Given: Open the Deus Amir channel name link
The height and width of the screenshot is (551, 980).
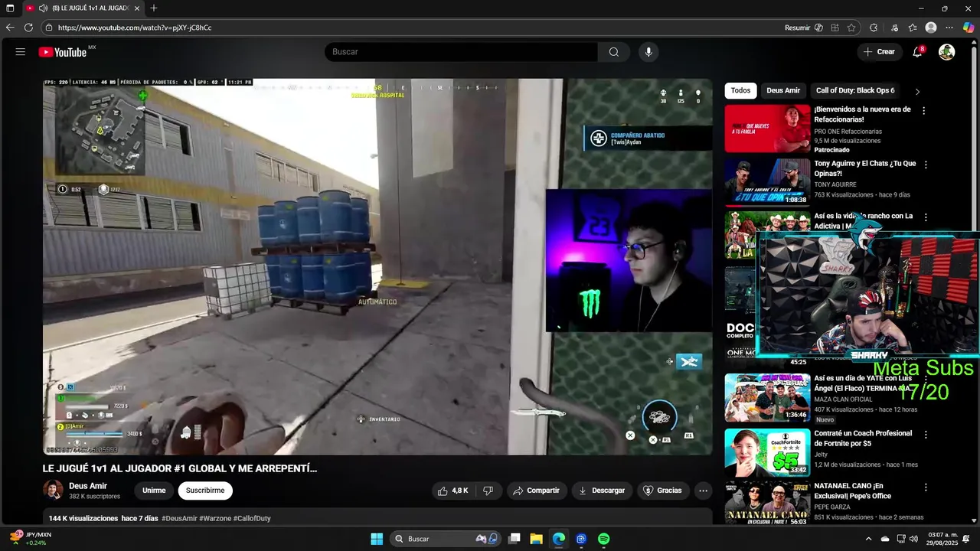Looking at the screenshot, I should (88, 486).
